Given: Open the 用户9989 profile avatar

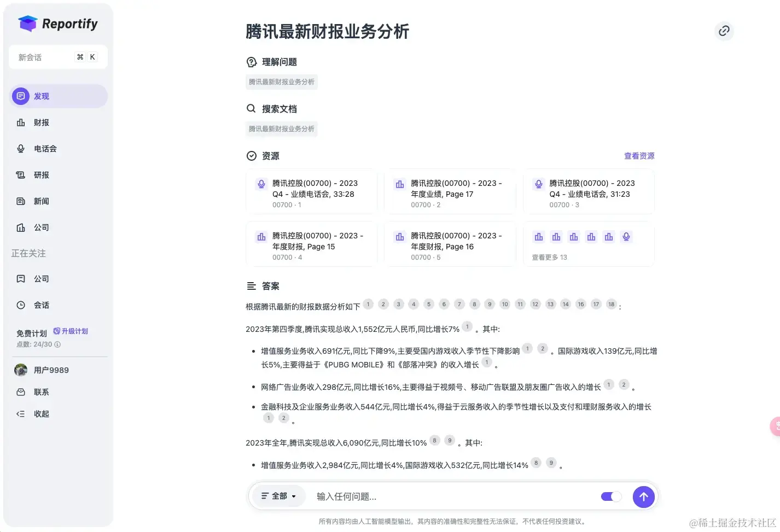Looking at the screenshot, I should pos(21,370).
